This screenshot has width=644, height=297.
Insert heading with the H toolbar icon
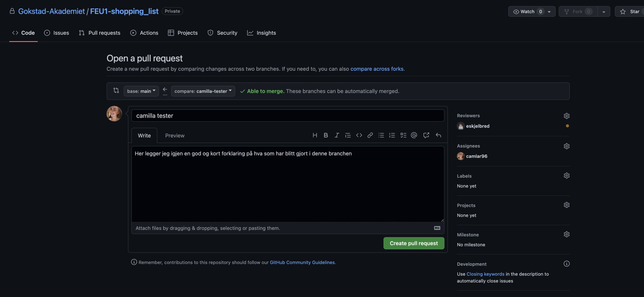(x=315, y=135)
